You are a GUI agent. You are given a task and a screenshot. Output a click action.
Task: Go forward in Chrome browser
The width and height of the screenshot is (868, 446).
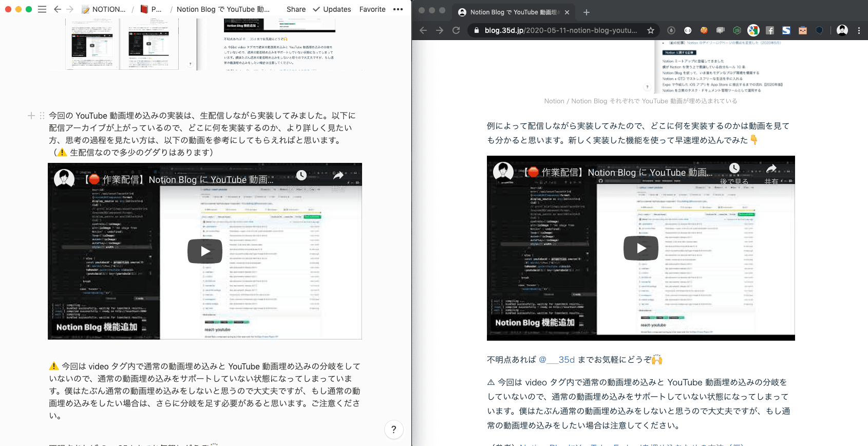pyautogui.click(x=440, y=30)
